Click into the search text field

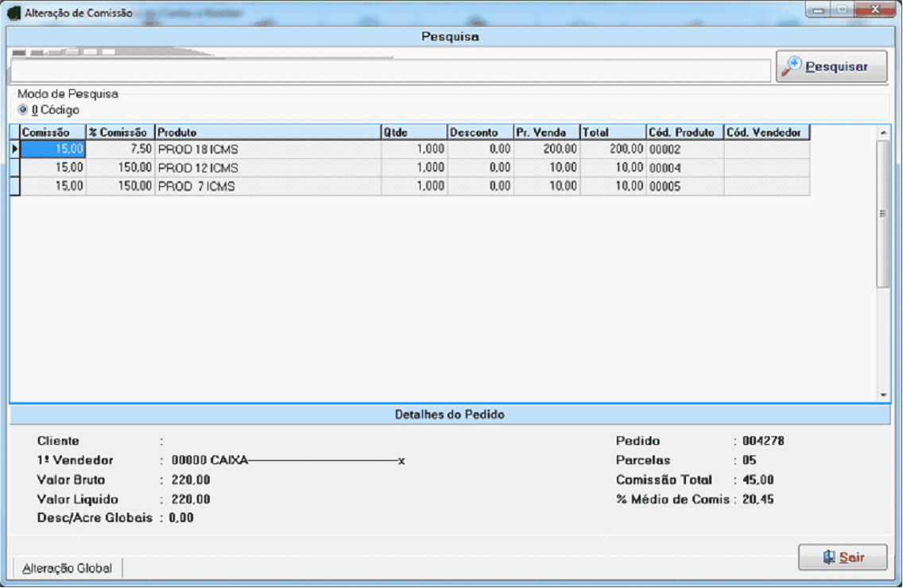[389, 70]
